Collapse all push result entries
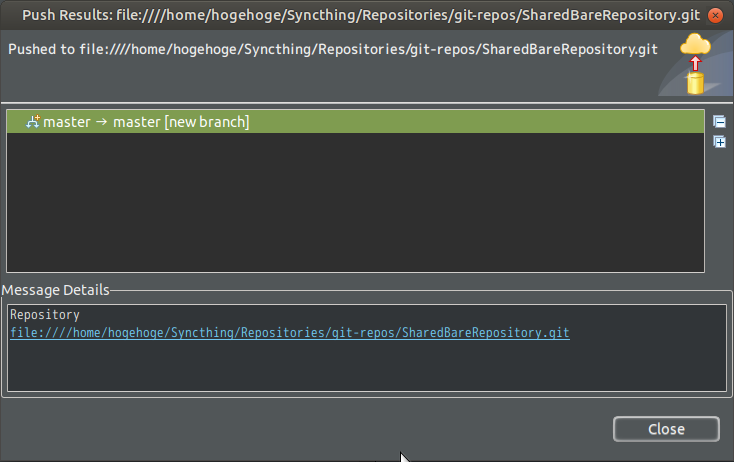The height and width of the screenshot is (462, 734). (719, 122)
